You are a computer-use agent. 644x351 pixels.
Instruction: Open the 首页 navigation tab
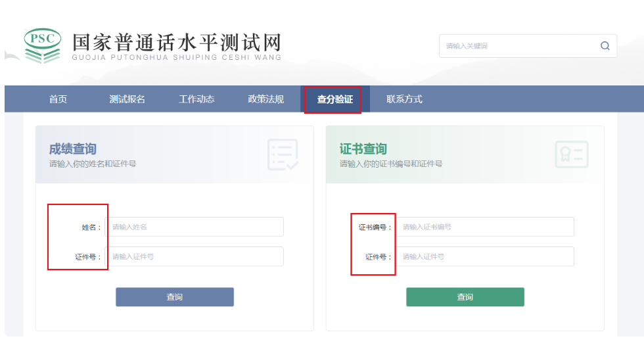pos(58,99)
